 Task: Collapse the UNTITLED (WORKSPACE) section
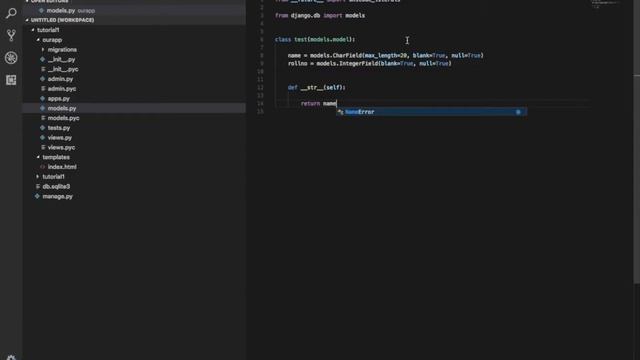click(x=27, y=20)
